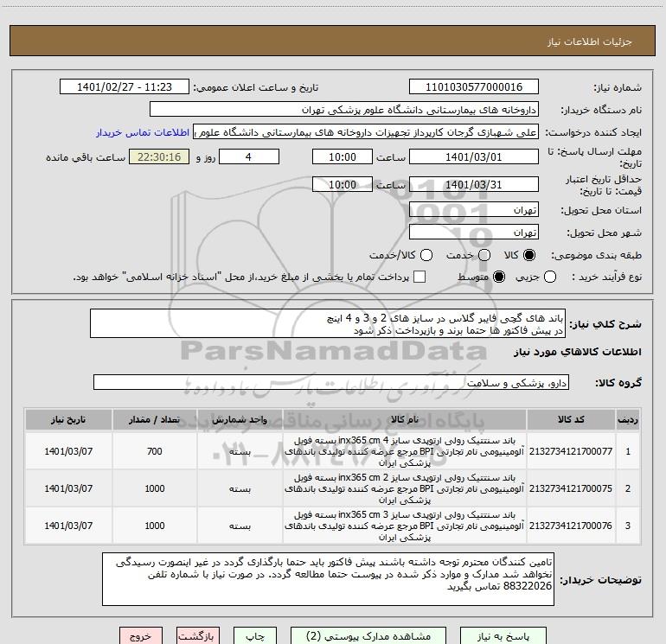The image size is (666, 644).
Task: Click the ردیف column header
Action: [628, 419]
